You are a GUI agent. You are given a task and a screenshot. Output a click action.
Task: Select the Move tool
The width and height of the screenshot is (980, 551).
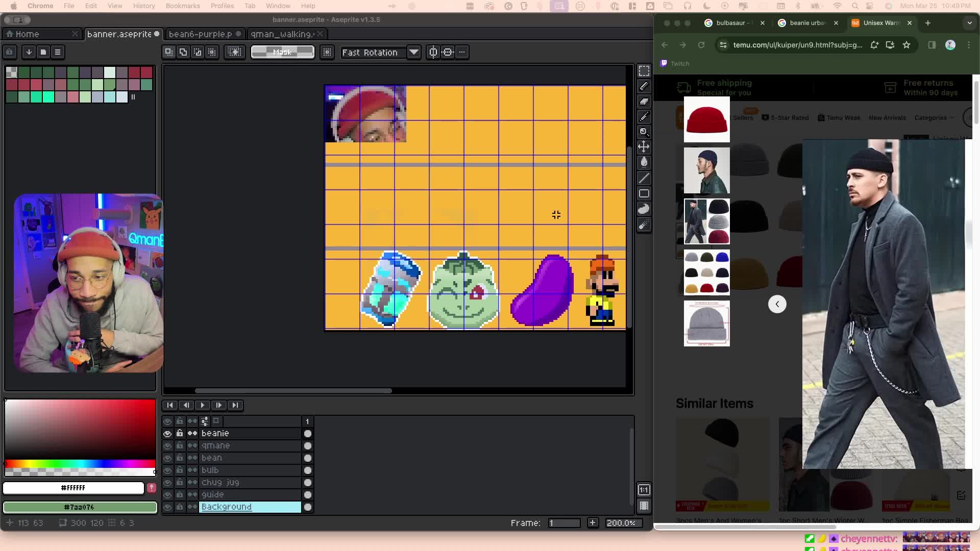pyautogui.click(x=644, y=147)
